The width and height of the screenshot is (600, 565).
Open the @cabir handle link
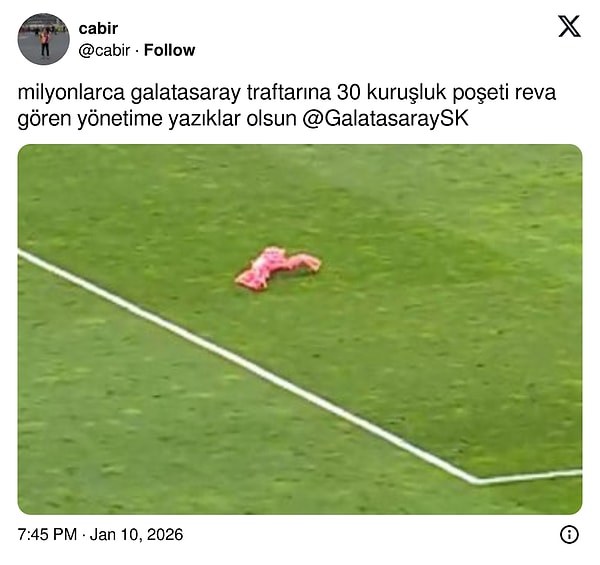(104, 50)
